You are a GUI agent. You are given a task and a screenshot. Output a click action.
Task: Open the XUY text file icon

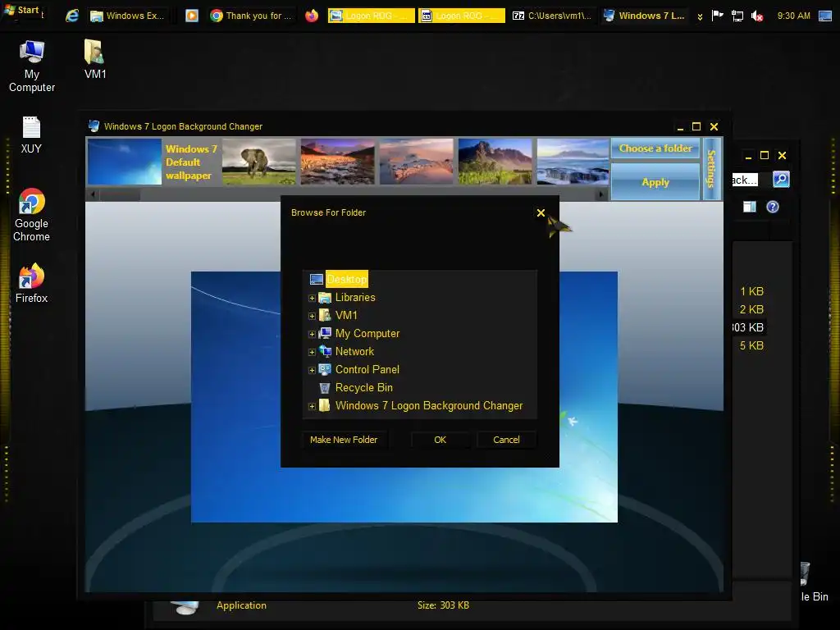[x=31, y=135]
